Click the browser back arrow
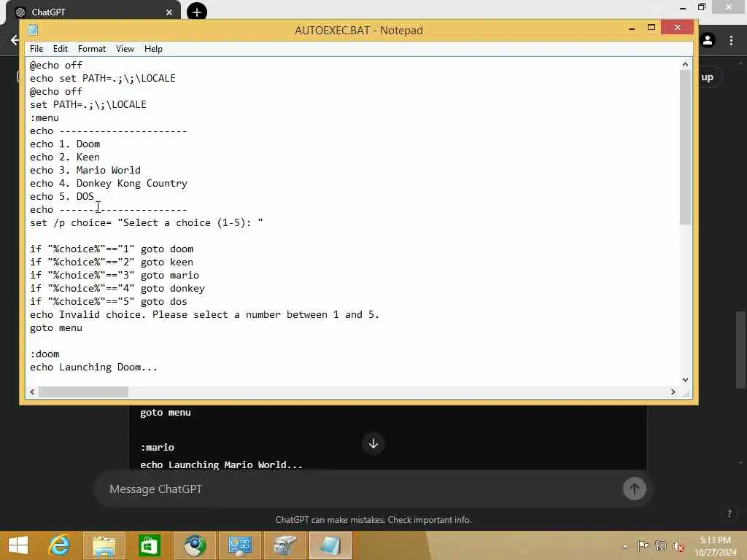 (x=15, y=40)
